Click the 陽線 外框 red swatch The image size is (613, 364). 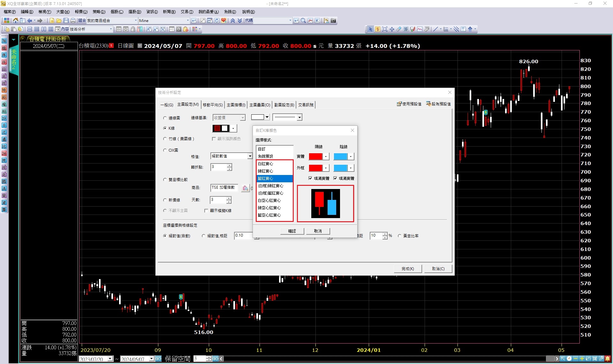pyautogui.click(x=315, y=168)
